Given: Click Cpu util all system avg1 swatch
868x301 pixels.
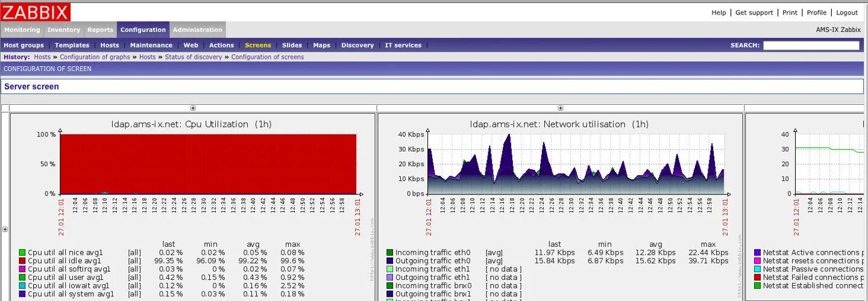Looking at the screenshot, I should pos(22,294).
